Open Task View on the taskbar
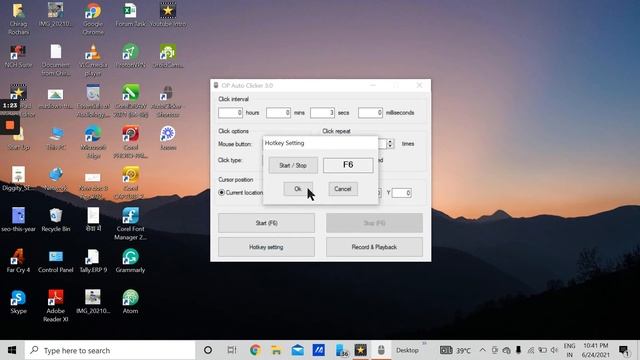 tap(232, 350)
